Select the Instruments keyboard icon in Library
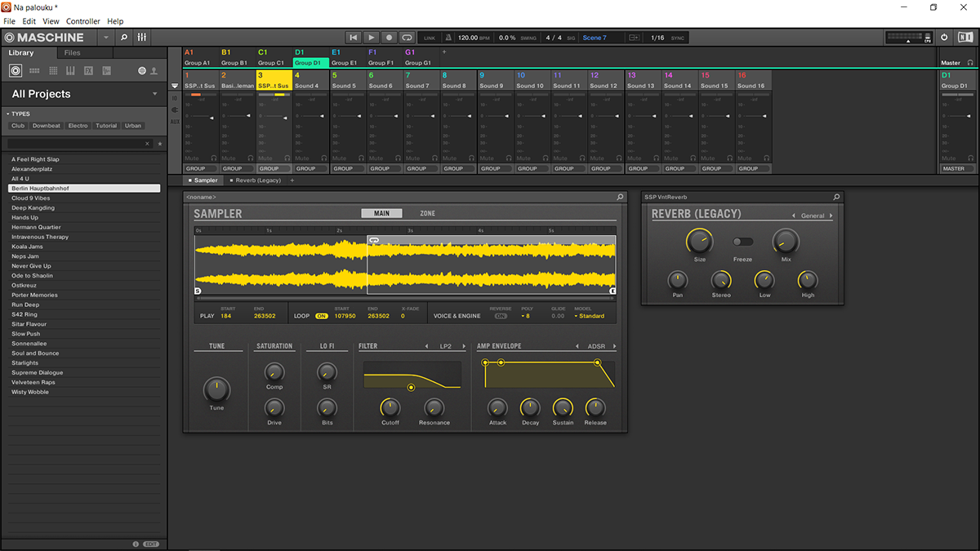 pos(71,71)
